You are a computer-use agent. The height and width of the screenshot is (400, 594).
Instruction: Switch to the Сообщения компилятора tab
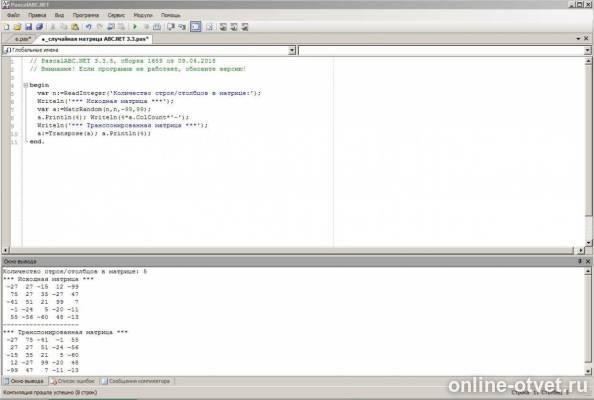point(136,381)
